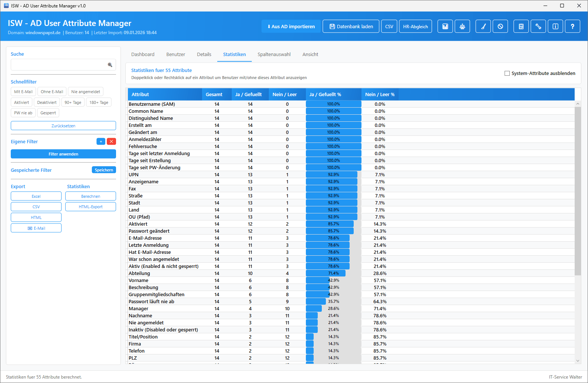
Task: Open the wrench settings icon
Action: point(538,26)
